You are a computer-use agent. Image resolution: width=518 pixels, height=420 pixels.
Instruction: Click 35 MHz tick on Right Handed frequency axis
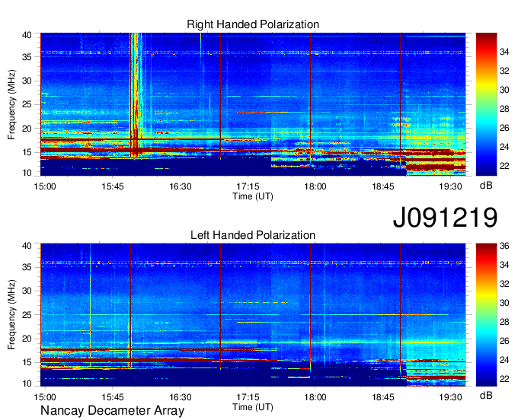(x=27, y=57)
